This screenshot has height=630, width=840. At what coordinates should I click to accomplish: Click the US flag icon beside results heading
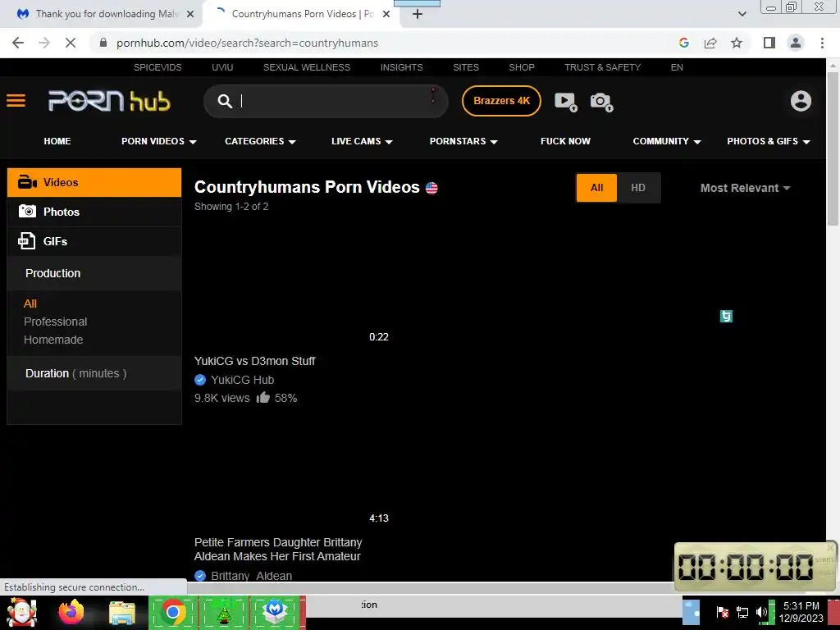coord(431,188)
